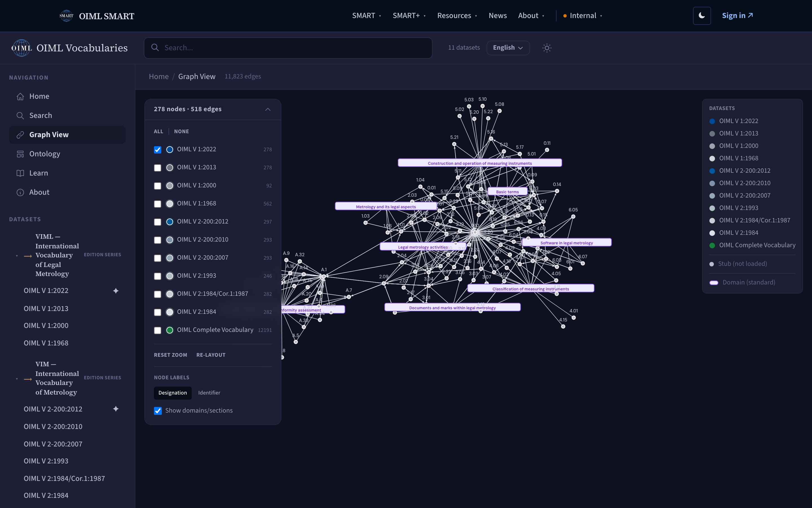The width and height of the screenshot is (812, 508).
Task: Open the About dropdown in top bar
Action: [531, 16]
